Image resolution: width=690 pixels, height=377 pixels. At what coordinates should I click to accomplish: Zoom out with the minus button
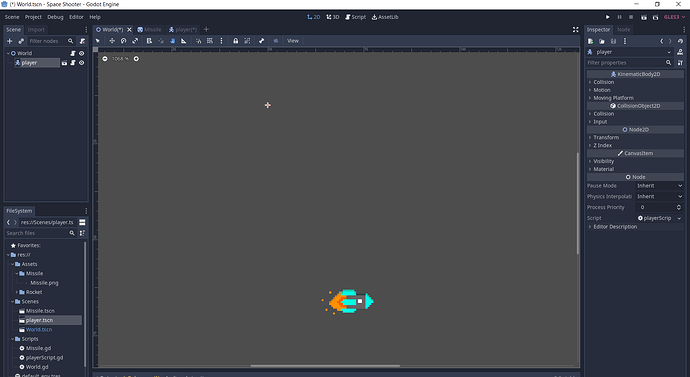(105, 59)
